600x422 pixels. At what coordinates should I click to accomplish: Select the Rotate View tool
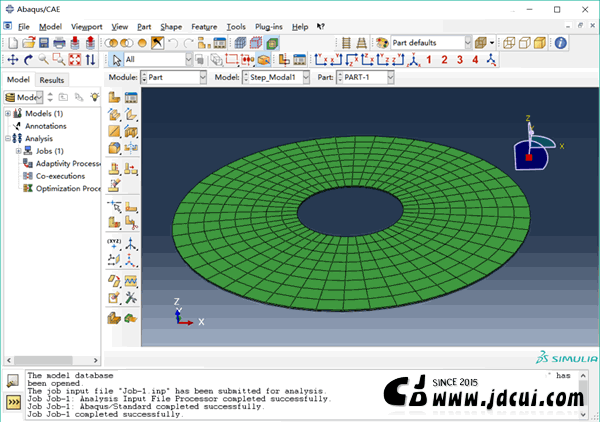coord(28,60)
